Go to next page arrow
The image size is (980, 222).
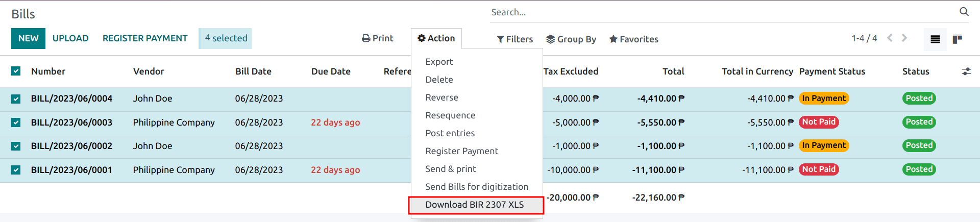tap(904, 38)
